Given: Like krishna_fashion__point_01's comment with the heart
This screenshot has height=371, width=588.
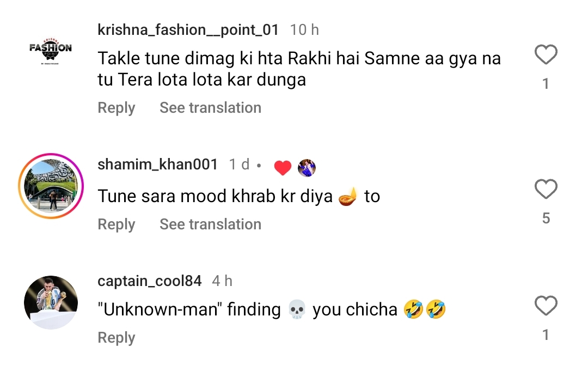Looking at the screenshot, I should [546, 55].
